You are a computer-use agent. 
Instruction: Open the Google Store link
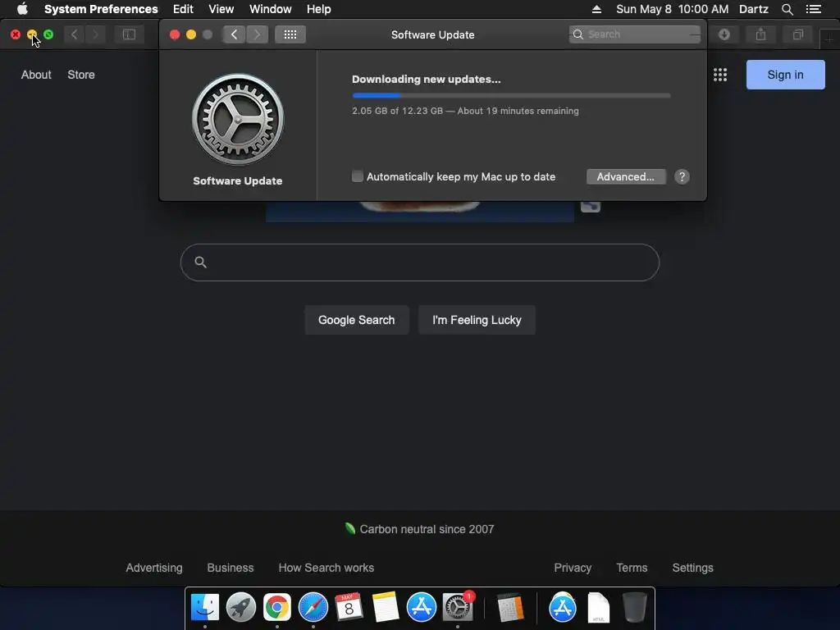pos(81,75)
